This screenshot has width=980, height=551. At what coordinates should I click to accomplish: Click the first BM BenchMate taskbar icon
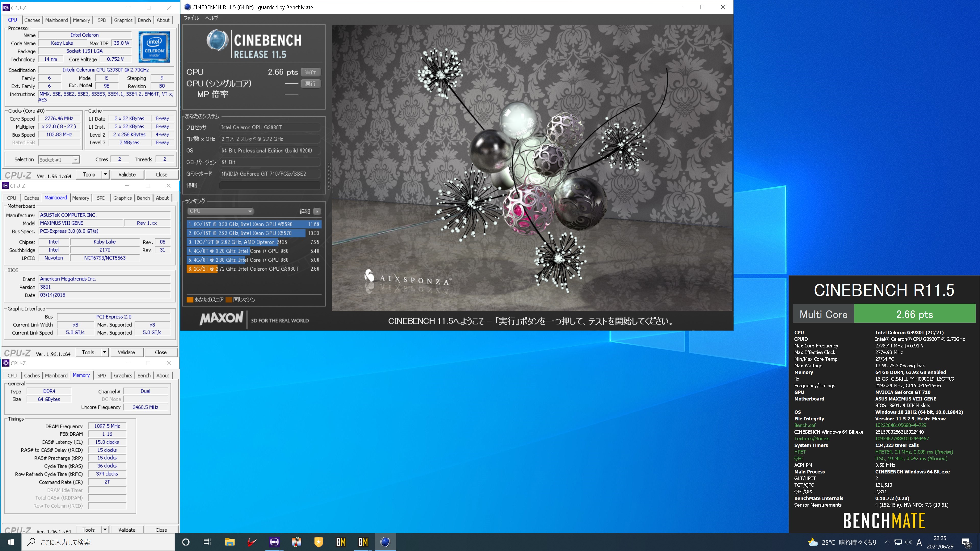pyautogui.click(x=341, y=542)
